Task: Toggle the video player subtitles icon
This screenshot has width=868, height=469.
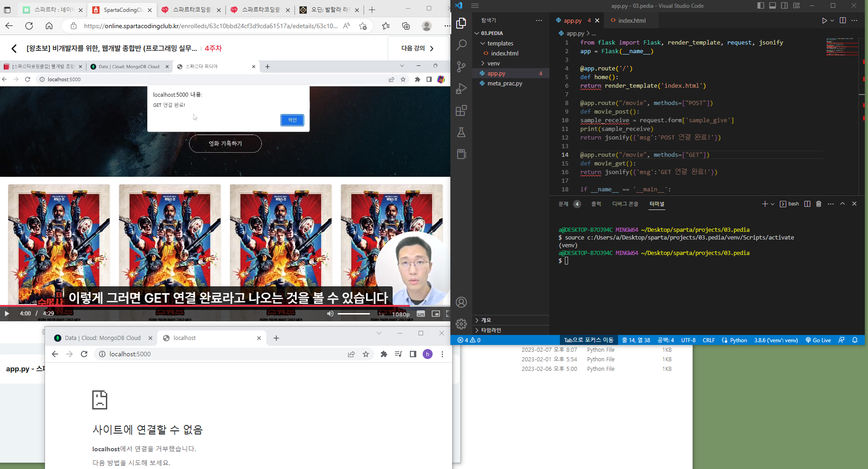Action: click(x=421, y=314)
